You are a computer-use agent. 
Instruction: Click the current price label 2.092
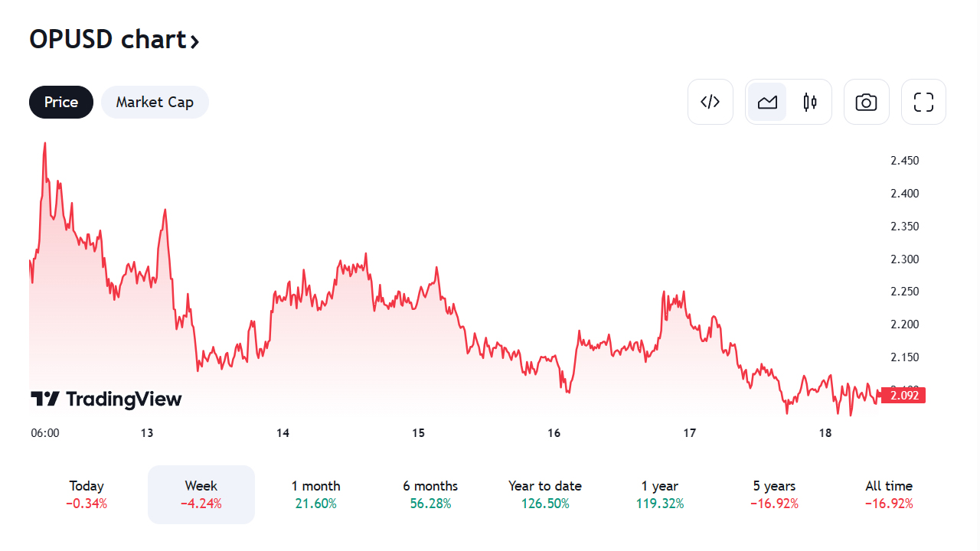click(903, 396)
